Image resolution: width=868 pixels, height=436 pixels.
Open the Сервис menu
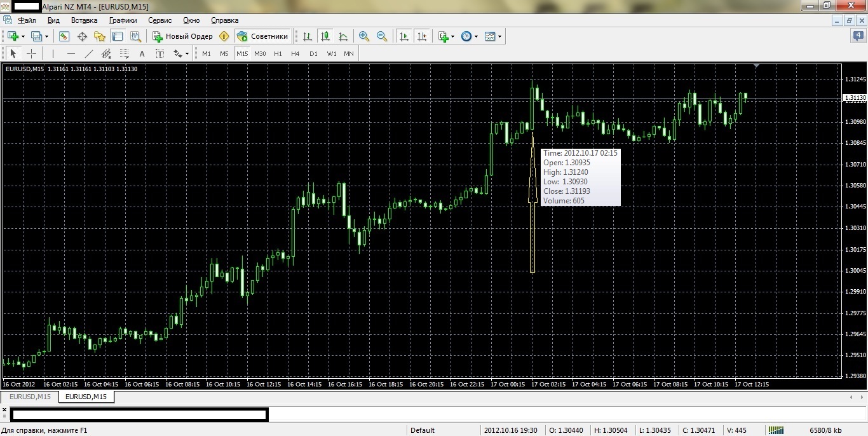pyautogui.click(x=160, y=20)
